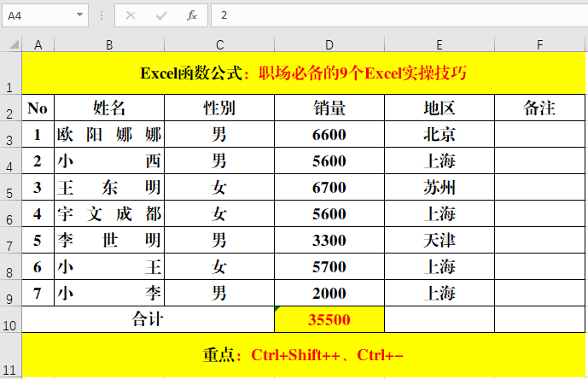Select row 11 header
The height and width of the screenshot is (379, 588).
[x=10, y=355]
